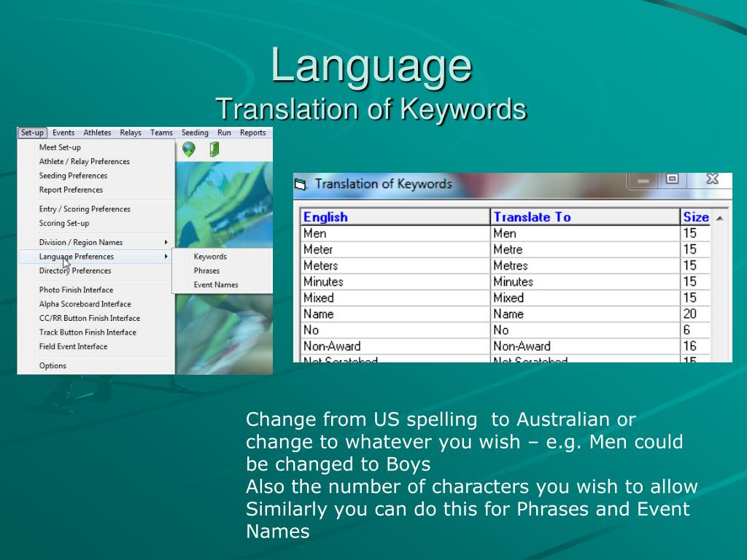Image resolution: width=747 pixels, height=560 pixels.
Task: Edit the Translate To cell for No
Action: pyautogui.click(x=585, y=330)
